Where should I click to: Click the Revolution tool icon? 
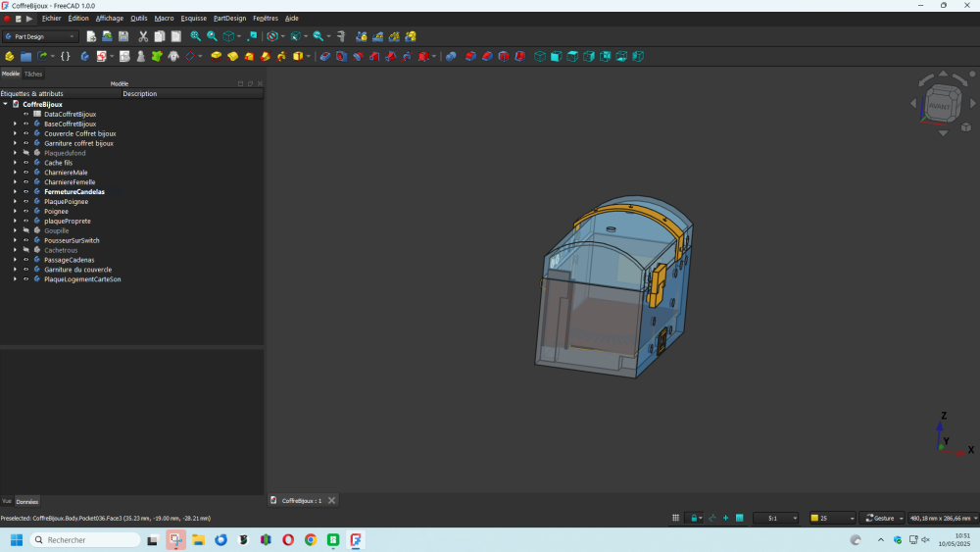pos(232,56)
